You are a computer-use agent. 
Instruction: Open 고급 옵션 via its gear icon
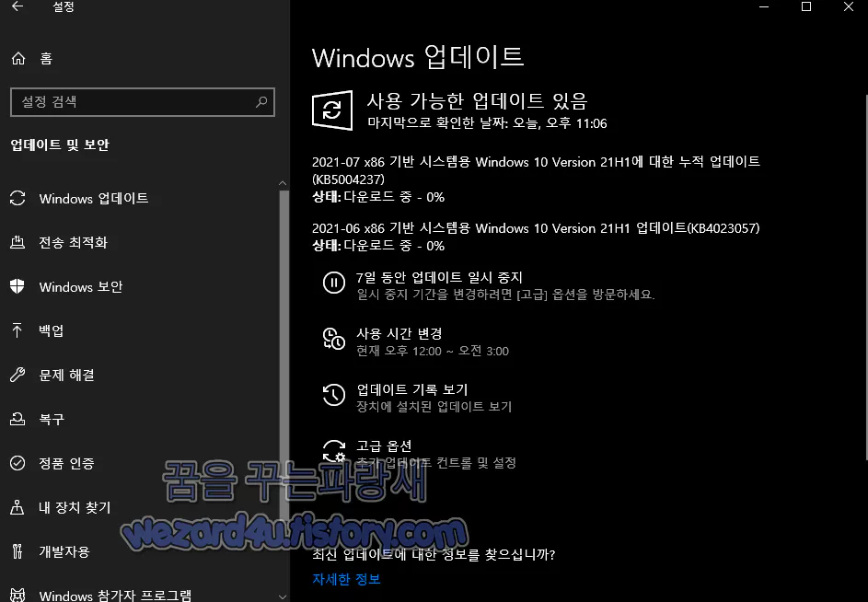333,452
